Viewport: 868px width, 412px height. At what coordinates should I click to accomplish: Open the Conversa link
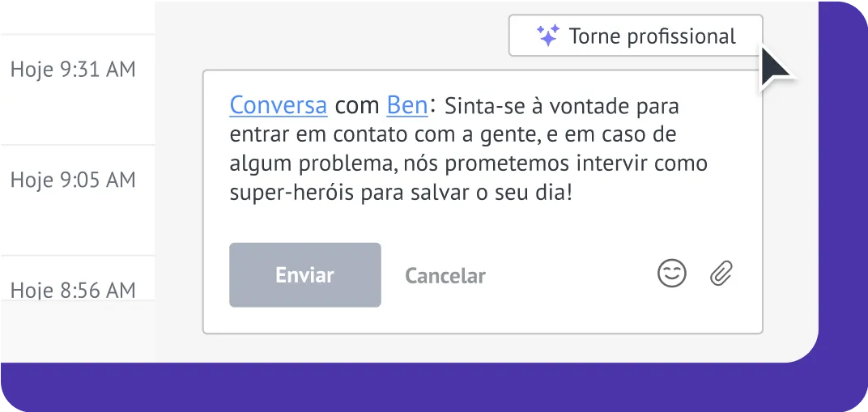tap(279, 105)
